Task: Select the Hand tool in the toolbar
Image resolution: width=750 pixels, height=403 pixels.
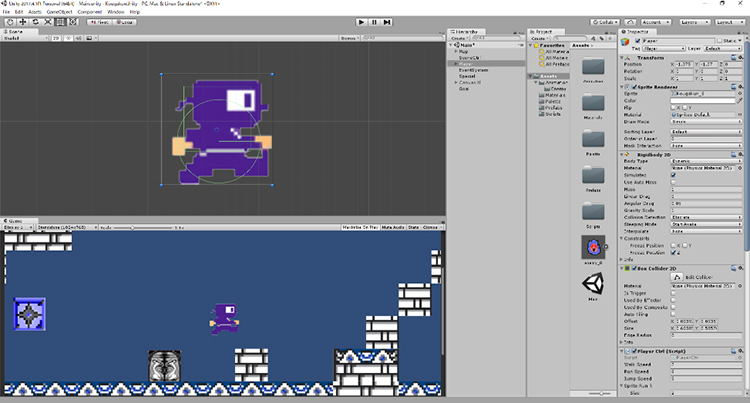Action: click(x=8, y=21)
